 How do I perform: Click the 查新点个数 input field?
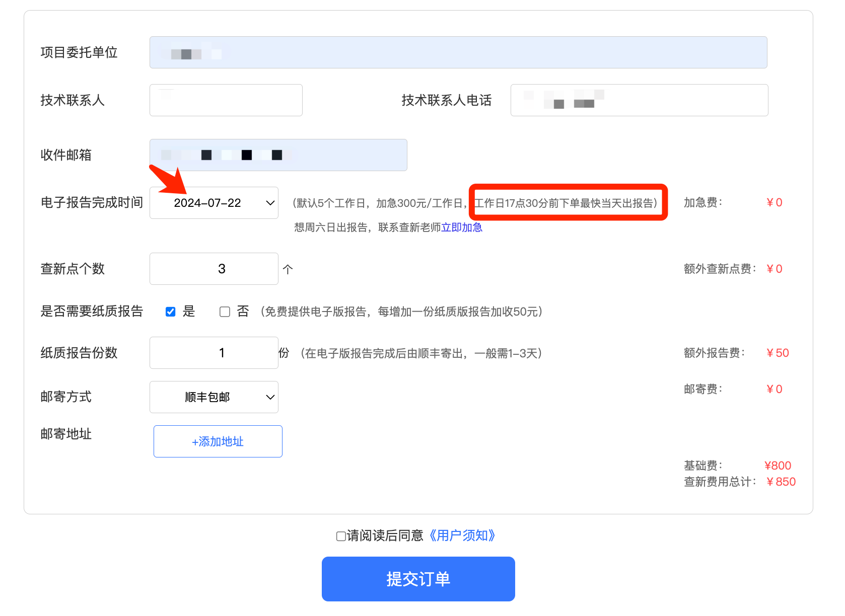pyautogui.click(x=214, y=269)
